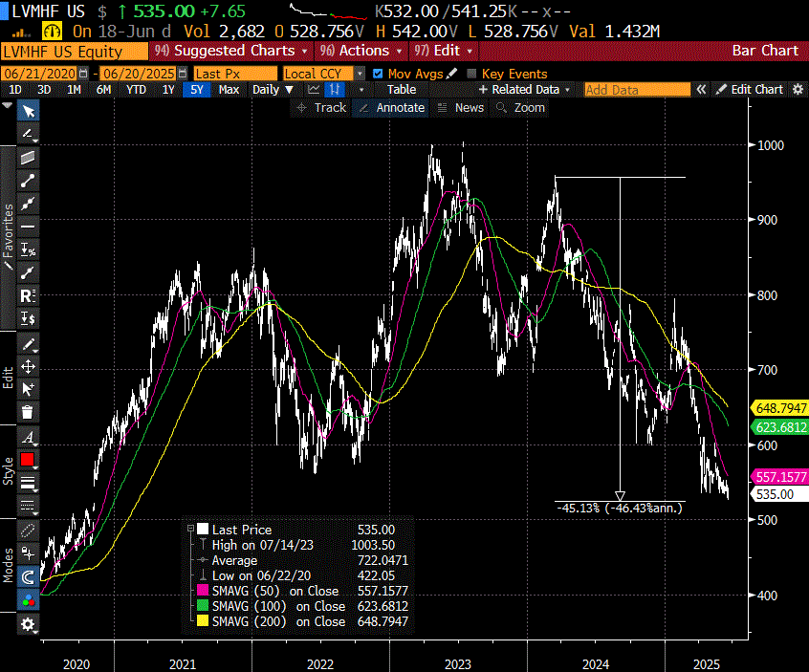Toggle the magnet snap mode icon
The width and height of the screenshot is (809, 672).
point(28,577)
